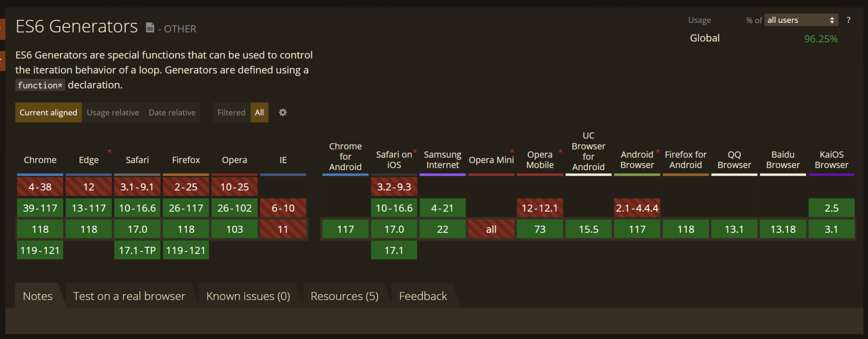Viewport: 868px width, 339px height.
Task: Open the Notes tab
Action: pos(38,296)
